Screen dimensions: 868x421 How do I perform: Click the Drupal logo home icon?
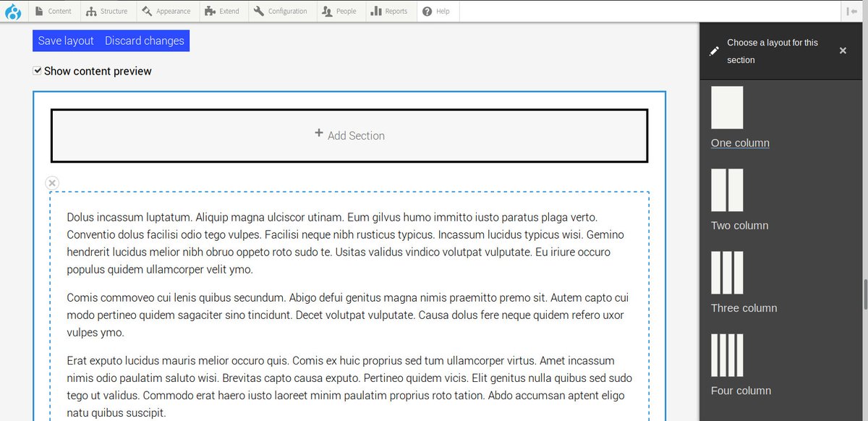click(12, 11)
